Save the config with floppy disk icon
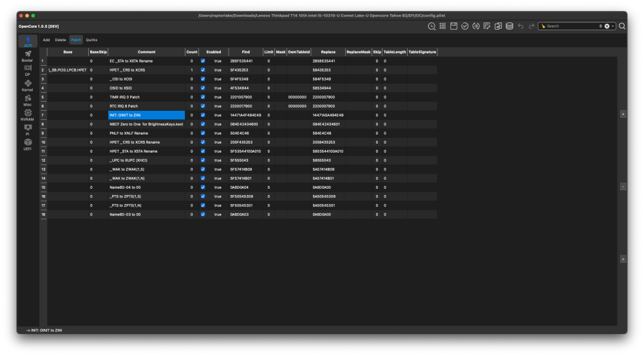 pos(454,26)
